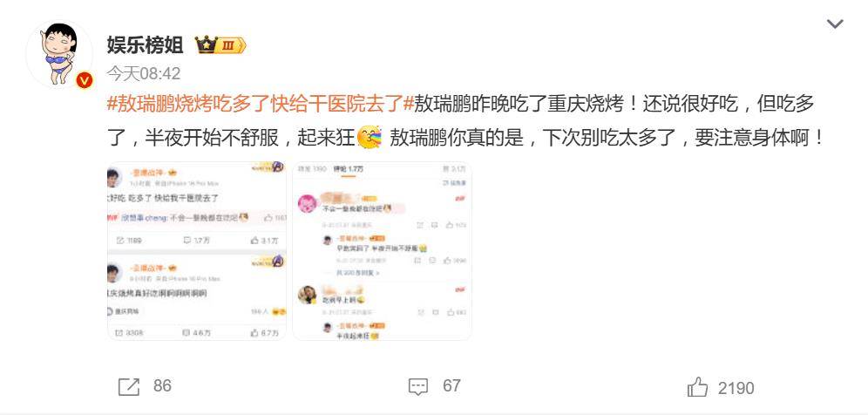Click the comment count 67

451,385
